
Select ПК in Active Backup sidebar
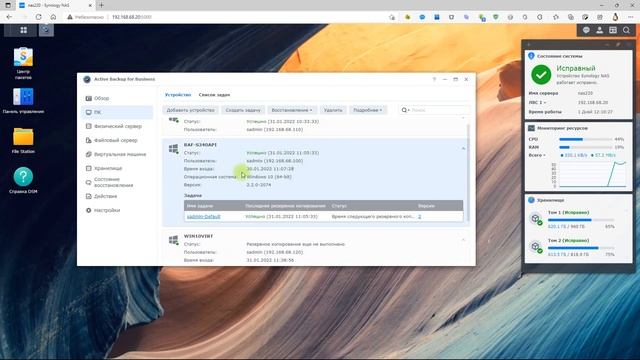(118, 112)
